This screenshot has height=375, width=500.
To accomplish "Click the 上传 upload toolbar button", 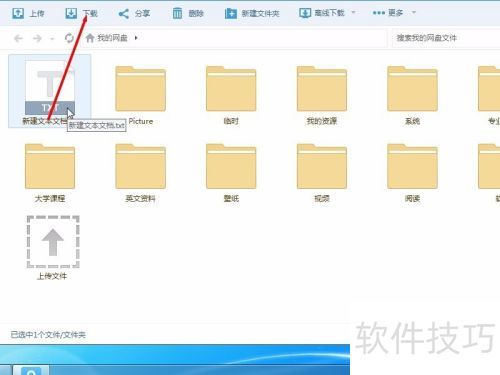I will tap(28, 13).
